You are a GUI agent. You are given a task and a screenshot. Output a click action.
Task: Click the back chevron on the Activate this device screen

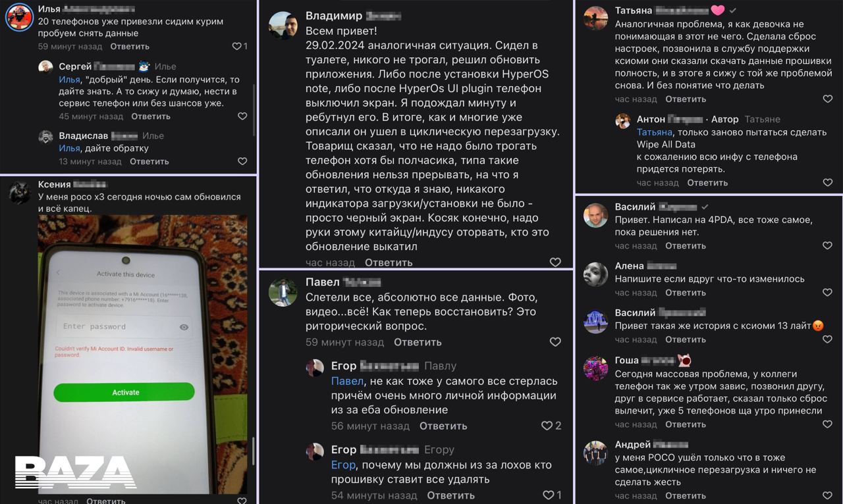click(58, 273)
